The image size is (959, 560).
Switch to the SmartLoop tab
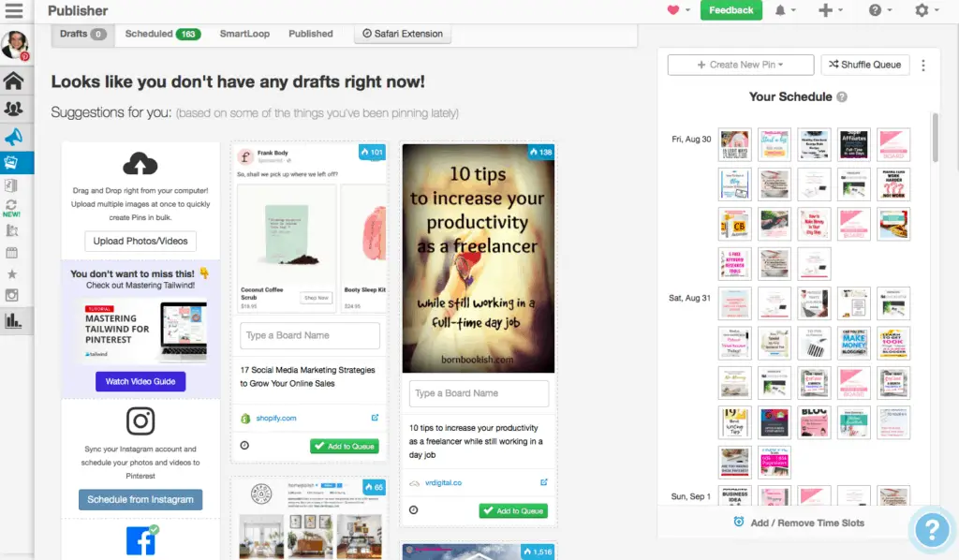[244, 34]
